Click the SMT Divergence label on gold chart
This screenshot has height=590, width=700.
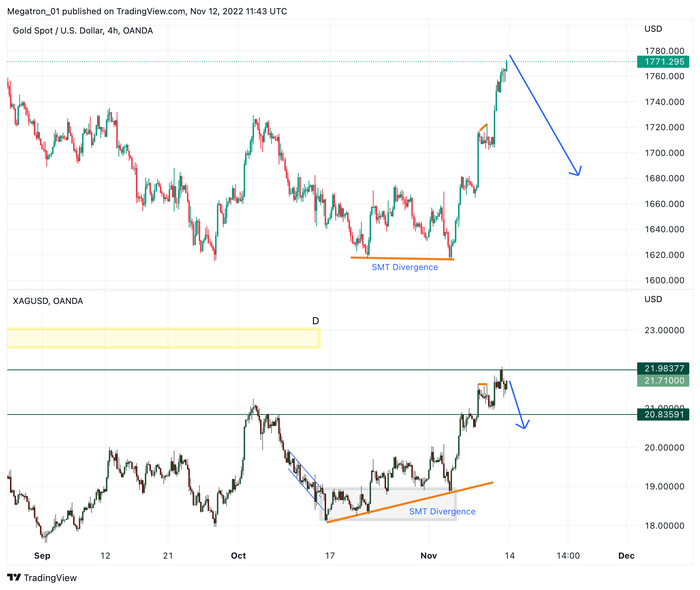pos(405,267)
